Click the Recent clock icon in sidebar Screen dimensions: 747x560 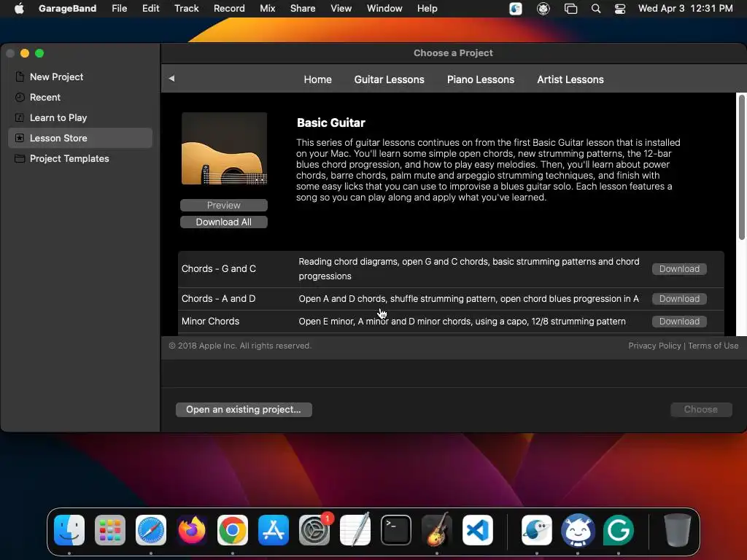pyautogui.click(x=20, y=97)
